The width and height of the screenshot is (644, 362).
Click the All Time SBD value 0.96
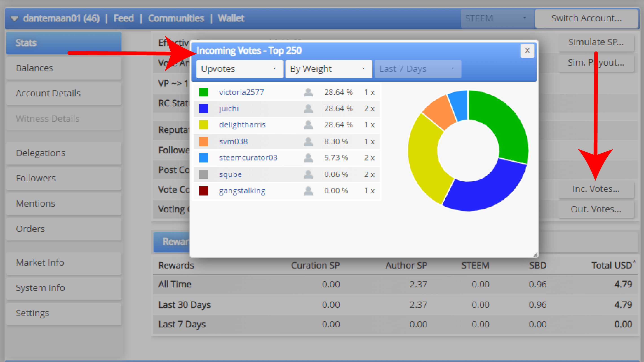538,284
